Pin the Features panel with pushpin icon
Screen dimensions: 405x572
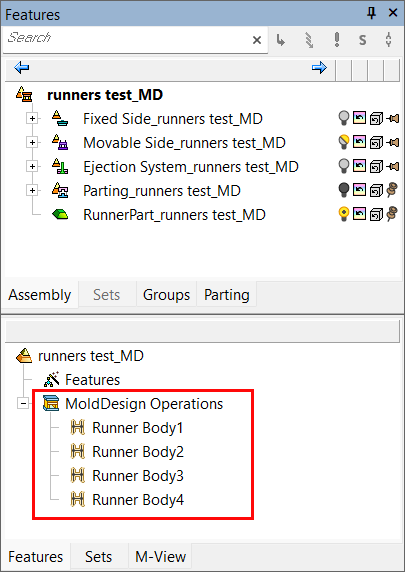pos(371,13)
